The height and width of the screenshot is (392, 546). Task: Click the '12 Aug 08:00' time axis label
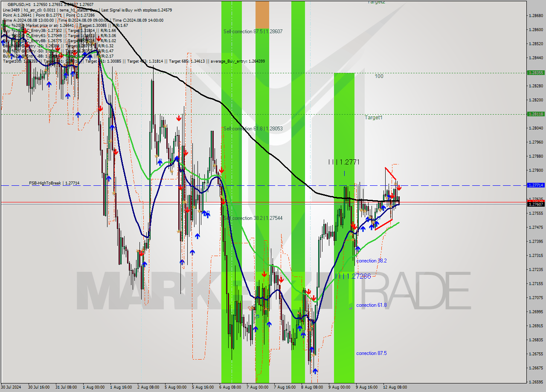pos(395,387)
